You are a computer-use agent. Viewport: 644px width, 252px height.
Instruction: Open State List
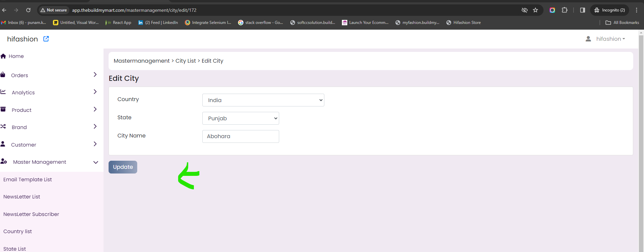click(x=14, y=249)
